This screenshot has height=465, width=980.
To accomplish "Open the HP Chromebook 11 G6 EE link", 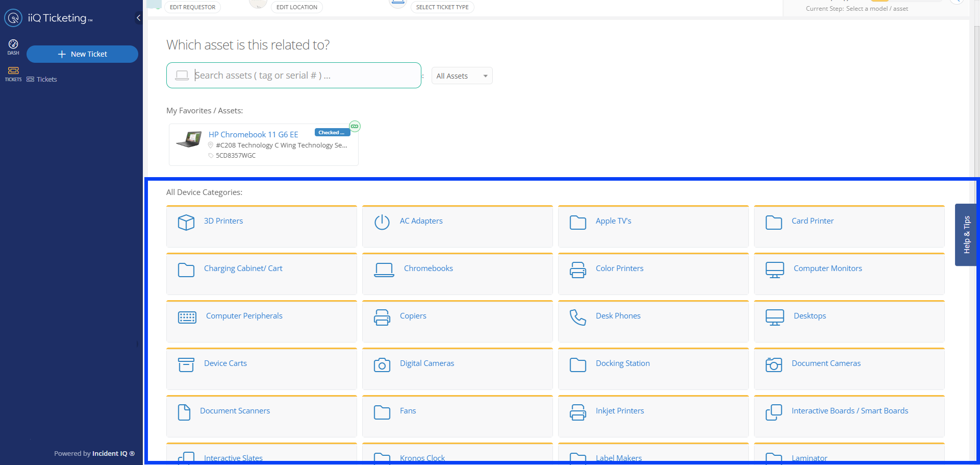I will click(x=253, y=135).
